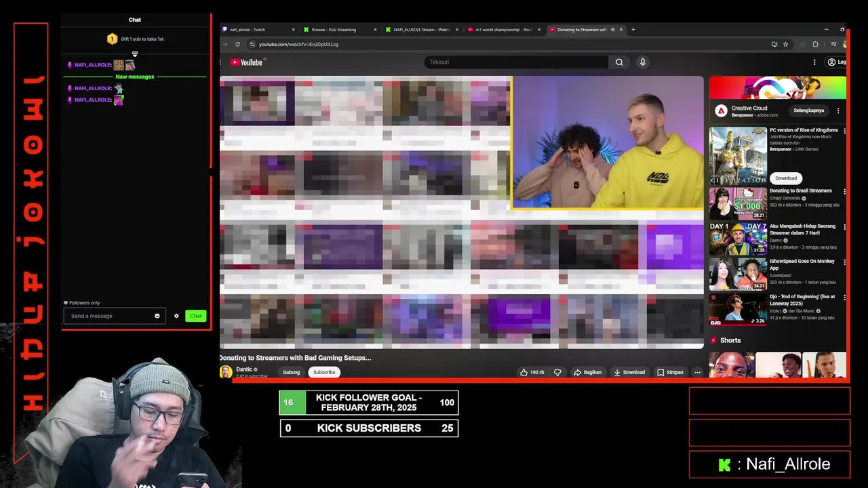Click the Dantic channel name
This screenshot has width=868, height=488.
[244, 369]
